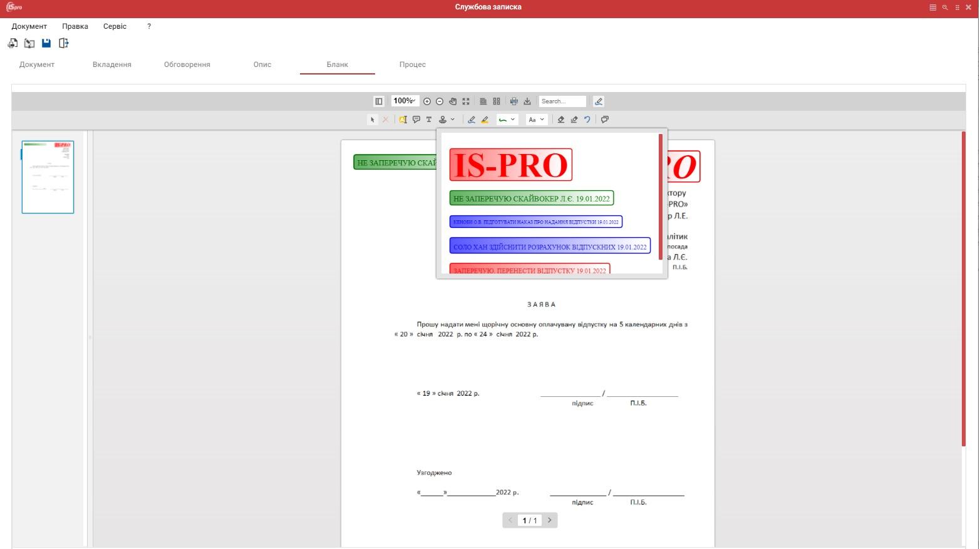The width and height of the screenshot is (980, 549).
Task: Click the exit door icon in the top toolbar
Action: click(63, 43)
